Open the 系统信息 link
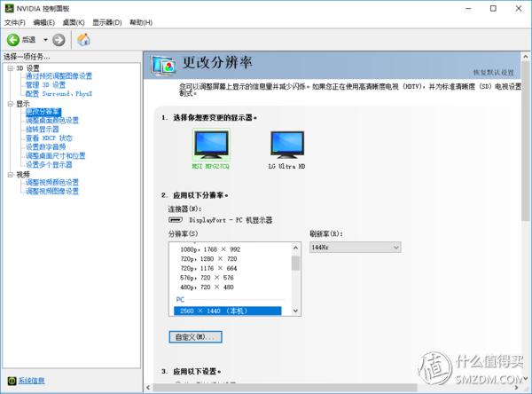This screenshot has height=394, width=532. click(31, 381)
